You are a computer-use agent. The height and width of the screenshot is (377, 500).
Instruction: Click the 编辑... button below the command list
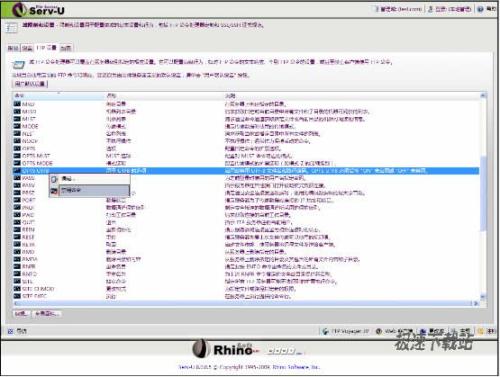pyautogui.click(x=21, y=314)
